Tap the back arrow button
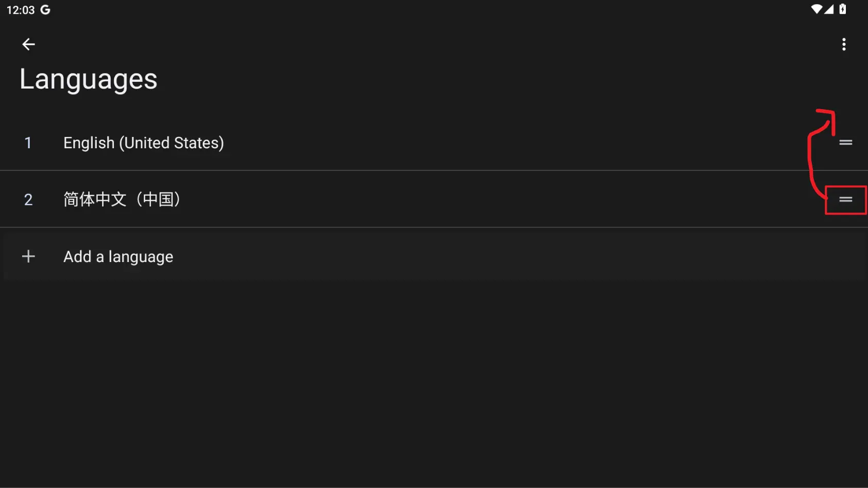The height and width of the screenshot is (488, 868). pos(28,44)
